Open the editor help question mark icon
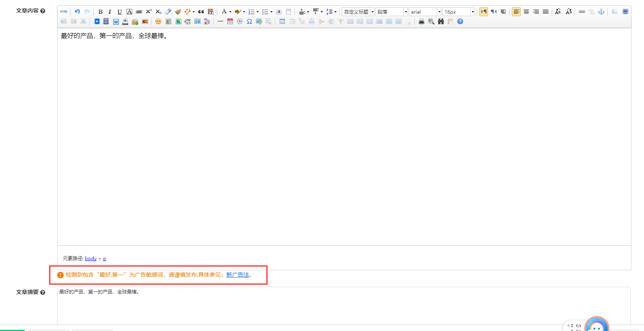Image resolution: width=644 pixels, height=331 pixels. click(460, 21)
